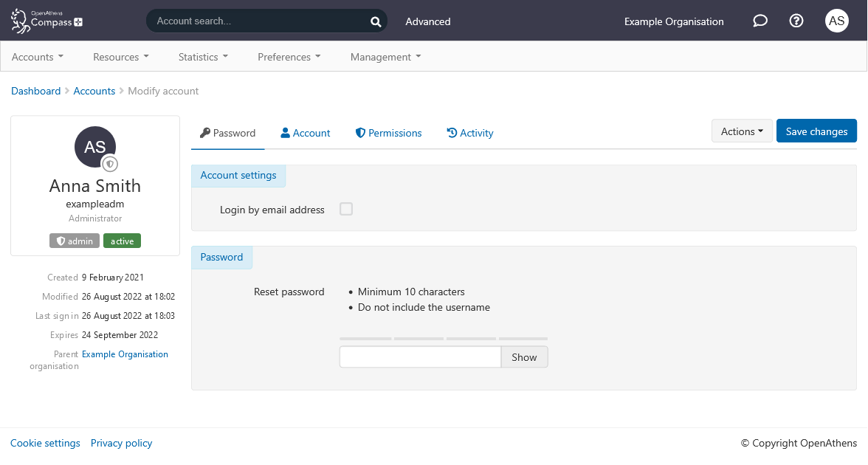
Task: Click the OpenAthens Compass logo
Action: click(46, 21)
